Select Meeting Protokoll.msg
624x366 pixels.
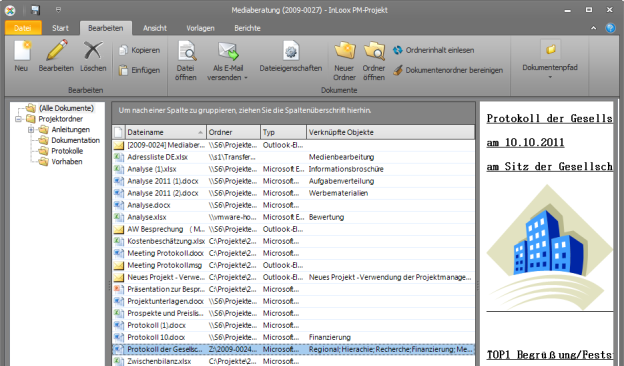294,265
